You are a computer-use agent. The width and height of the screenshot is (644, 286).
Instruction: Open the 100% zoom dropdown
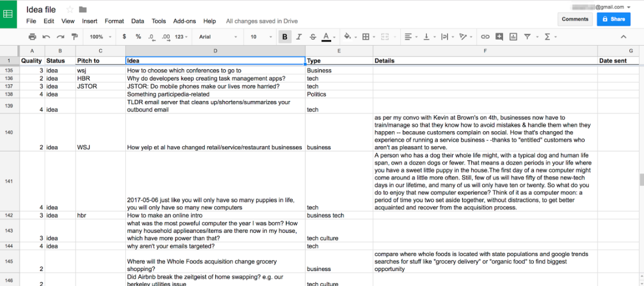(x=100, y=37)
